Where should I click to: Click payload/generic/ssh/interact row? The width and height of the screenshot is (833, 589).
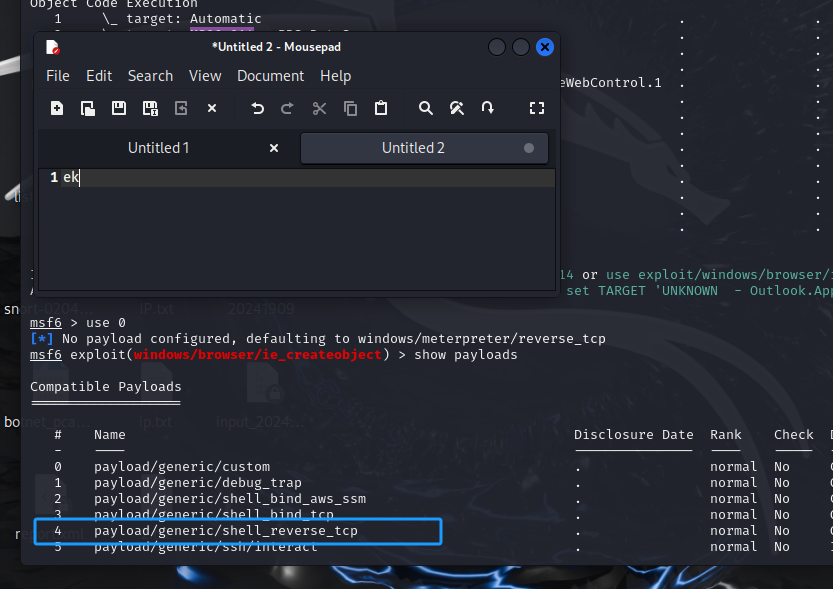click(x=206, y=547)
